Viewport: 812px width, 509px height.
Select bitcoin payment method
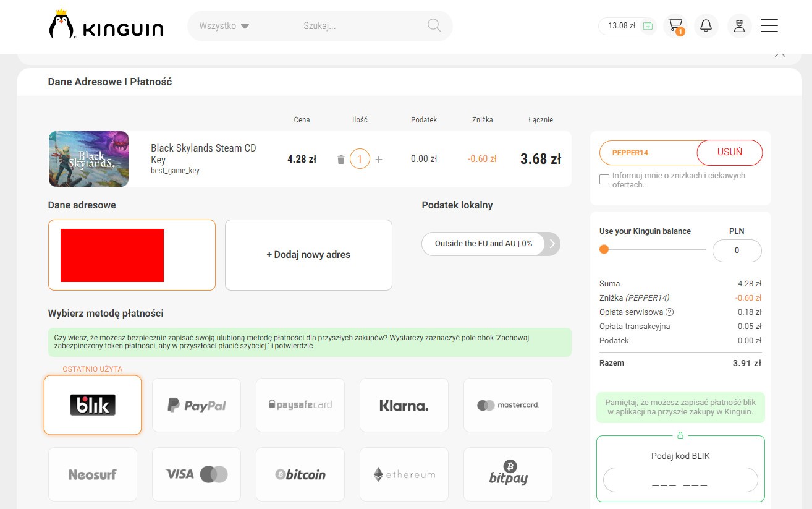click(x=300, y=474)
